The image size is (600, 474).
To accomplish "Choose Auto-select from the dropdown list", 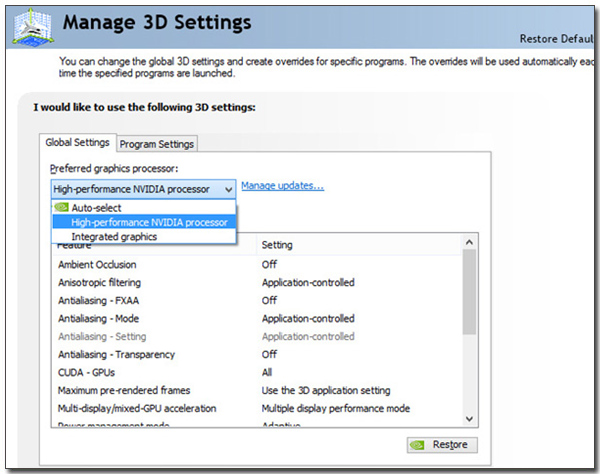I will coord(143,208).
